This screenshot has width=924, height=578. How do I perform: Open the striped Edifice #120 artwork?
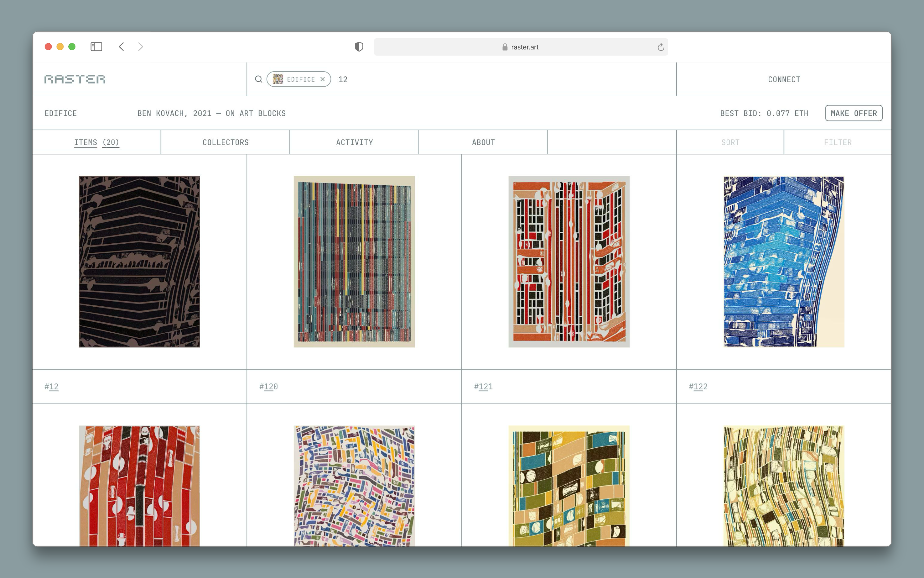pyautogui.click(x=354, y=261)
